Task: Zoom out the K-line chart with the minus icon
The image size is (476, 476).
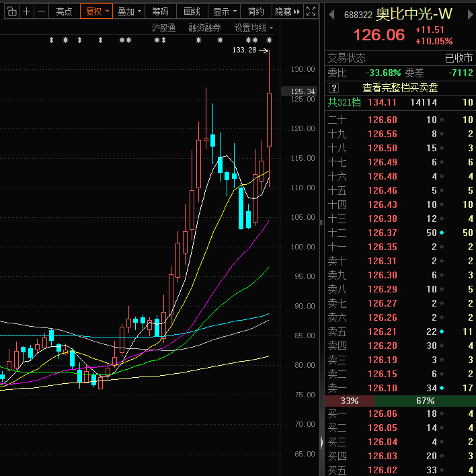Action: [x=41, y=11]
